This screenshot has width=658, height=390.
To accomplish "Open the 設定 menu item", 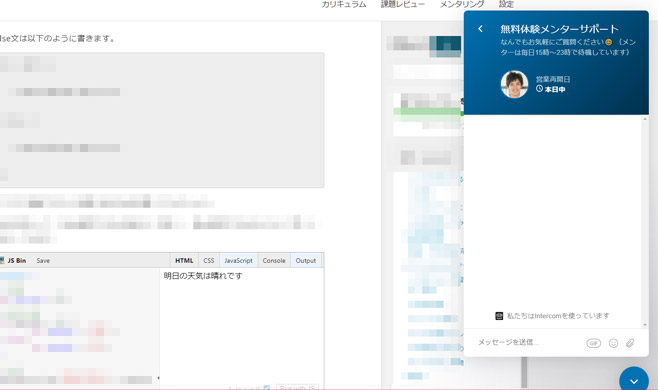I will coord(506,4).
